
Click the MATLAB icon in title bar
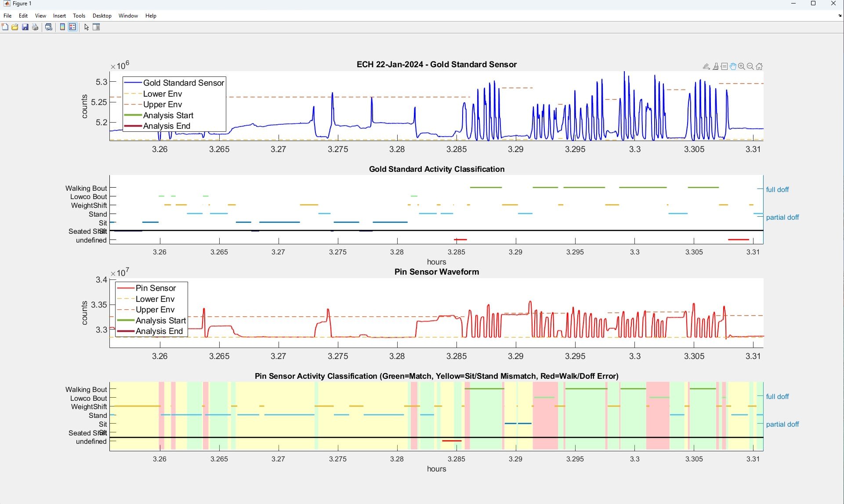coord(7,4)
